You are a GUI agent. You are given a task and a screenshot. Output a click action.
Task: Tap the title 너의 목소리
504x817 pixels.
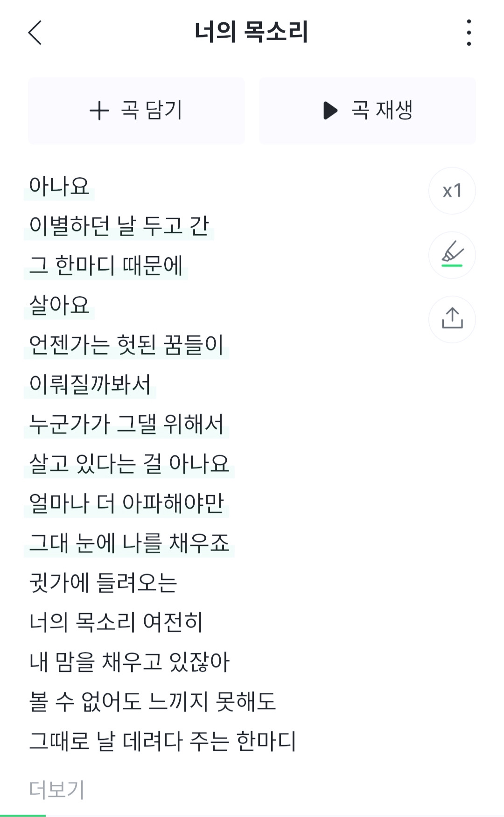(x=252, y=32)
